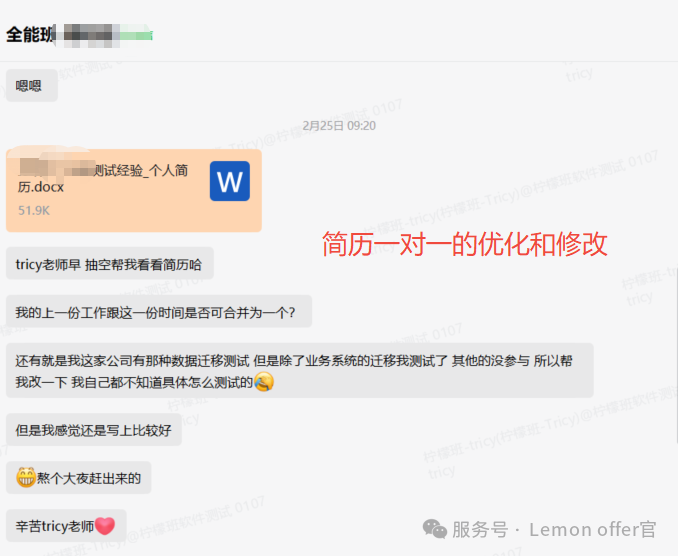Screen dimensions: 678x556
Task: Select the message tricy老师早 抽空帮我看看简历哈
Action: [110, 263]
